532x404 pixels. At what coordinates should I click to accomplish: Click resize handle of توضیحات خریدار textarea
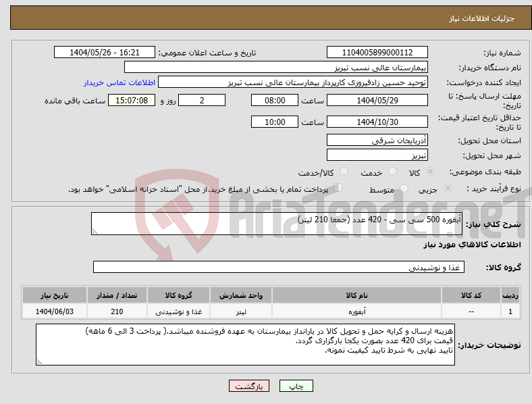coord(39,362)
